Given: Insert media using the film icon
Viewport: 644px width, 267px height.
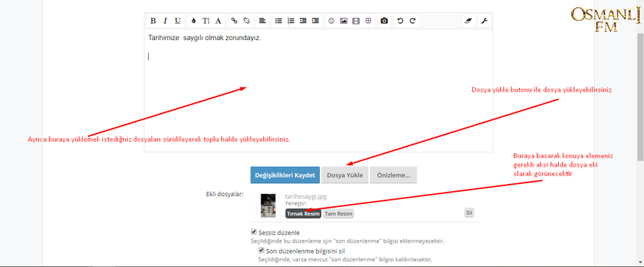Looking at the screenshot, I should (356, 21).
